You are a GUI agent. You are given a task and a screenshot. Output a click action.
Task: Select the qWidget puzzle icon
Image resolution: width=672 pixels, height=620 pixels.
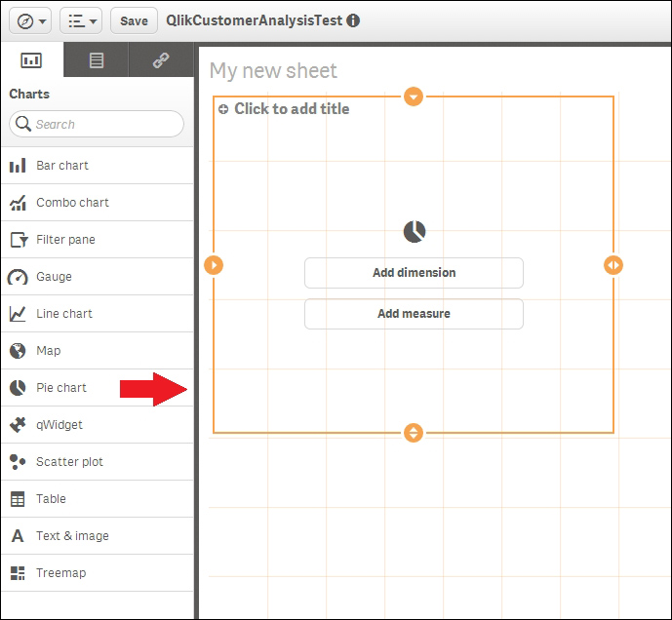[x=18, y=425]
